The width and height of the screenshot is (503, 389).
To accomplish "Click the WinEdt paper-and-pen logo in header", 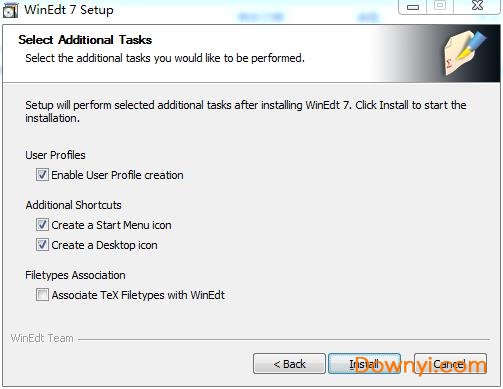I will 465,53.
